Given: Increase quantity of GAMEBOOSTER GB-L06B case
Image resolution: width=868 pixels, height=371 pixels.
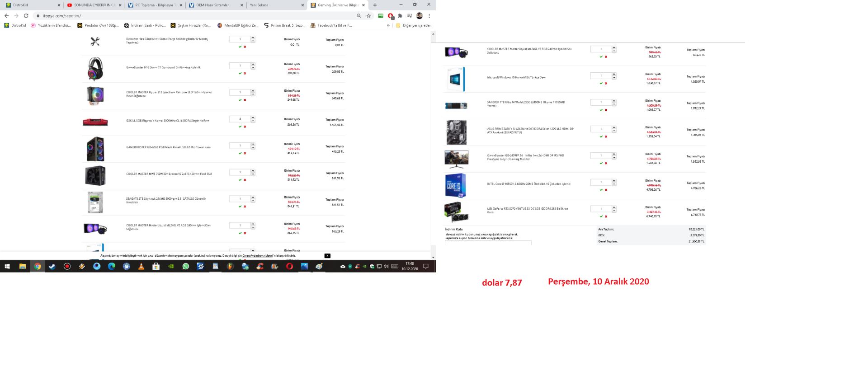Looking at the screenshot, I should click(253, 144).
